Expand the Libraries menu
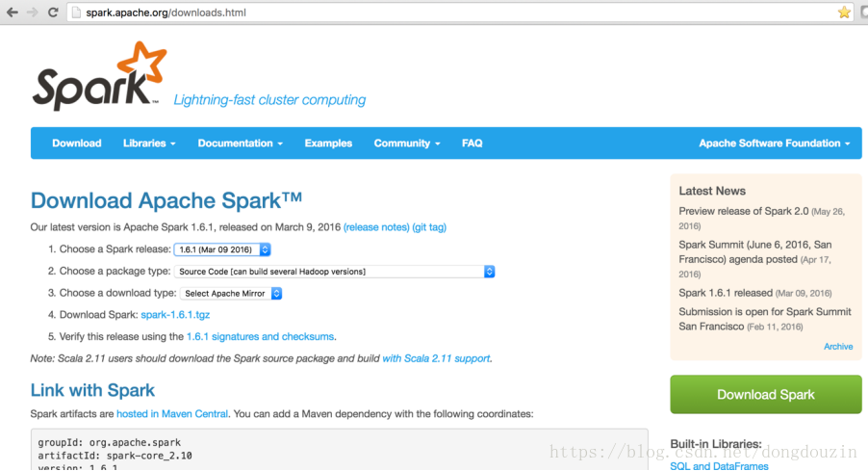This screenshot has width=868, height=471. coord(149,143)
